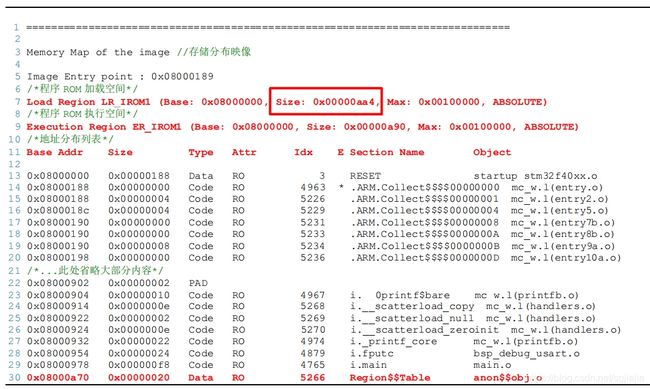The image size is (650, 389).
Task: Select i.__scatterload_null section name
Action: coord(412,318)
